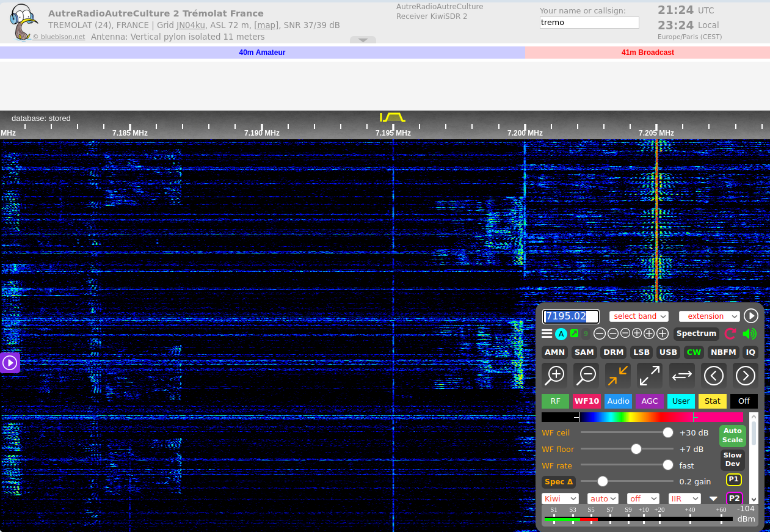Mute audio with the green speaker icon
Screen dimensions: 770x532
pos(749,333)
